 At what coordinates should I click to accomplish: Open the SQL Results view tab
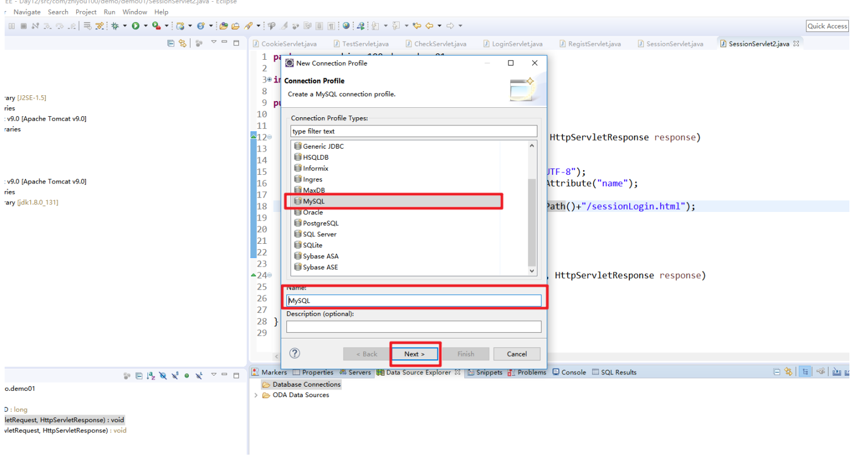click(x=614, y=372)
